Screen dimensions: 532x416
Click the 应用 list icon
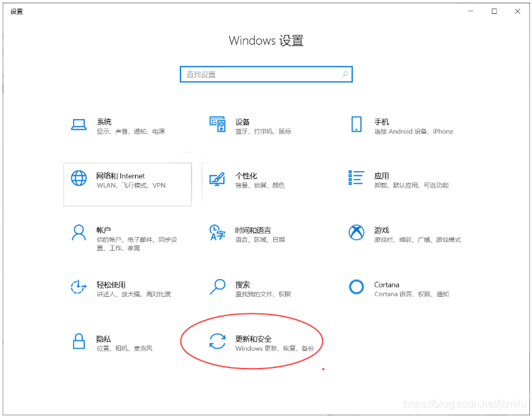[356, 178]
